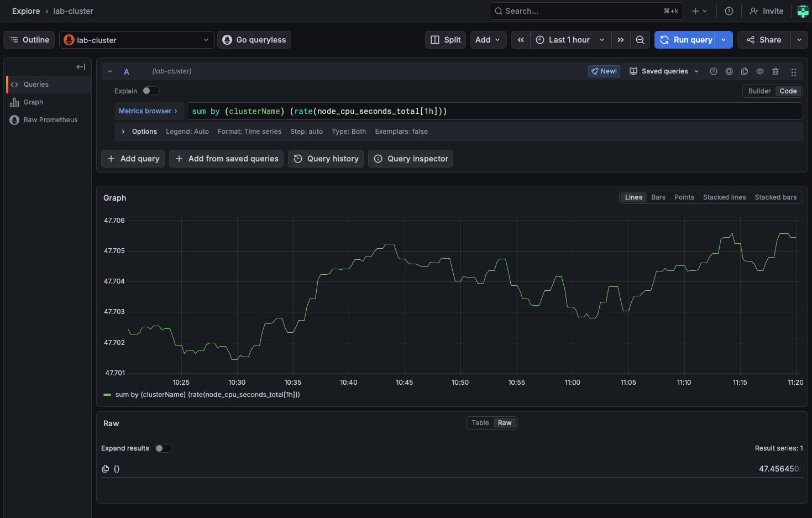Copy the raw result with the copy icon
Image resolution: width=812 pixels, height=518 pixels.
[106, 469]
